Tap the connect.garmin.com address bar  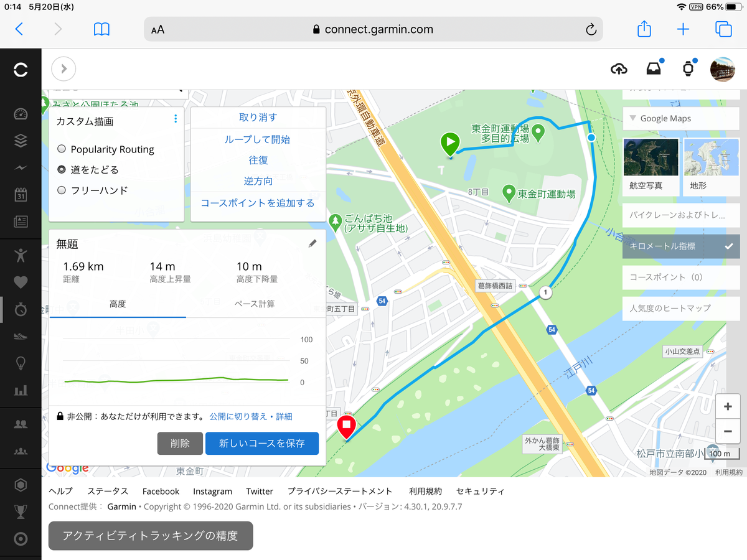[x=374, y=29]
